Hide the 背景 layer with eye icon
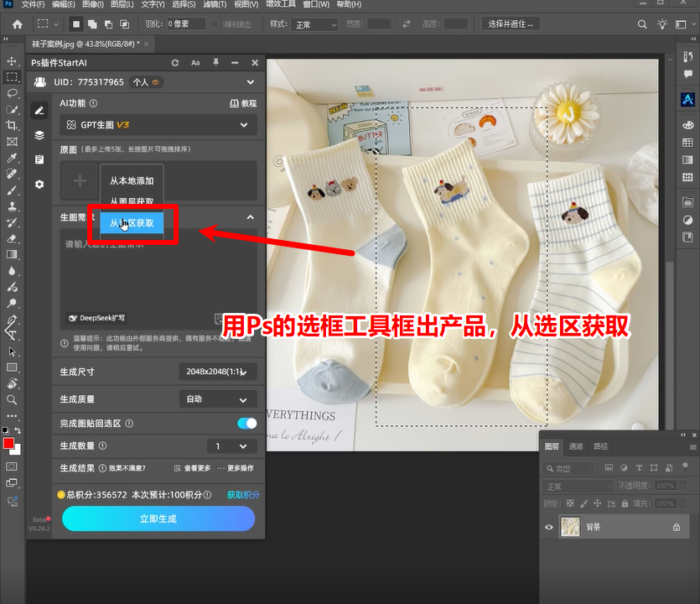 548,527
